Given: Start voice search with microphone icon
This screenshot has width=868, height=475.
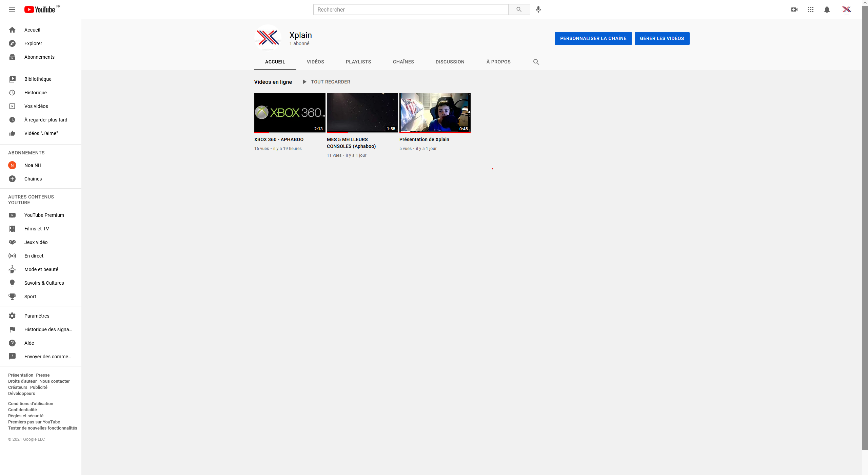Looking at the screenshot, I should 538,9.
